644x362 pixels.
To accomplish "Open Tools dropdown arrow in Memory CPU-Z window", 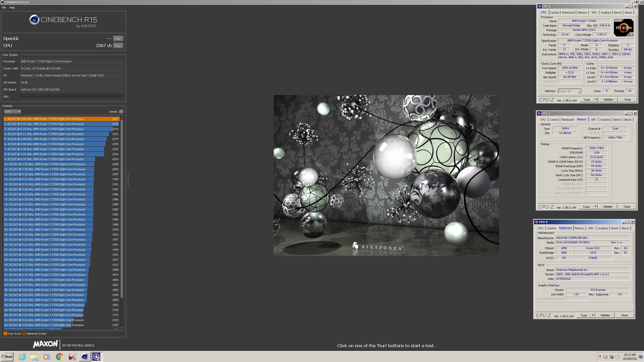I will pyautogui.click(x=595, y=207).
